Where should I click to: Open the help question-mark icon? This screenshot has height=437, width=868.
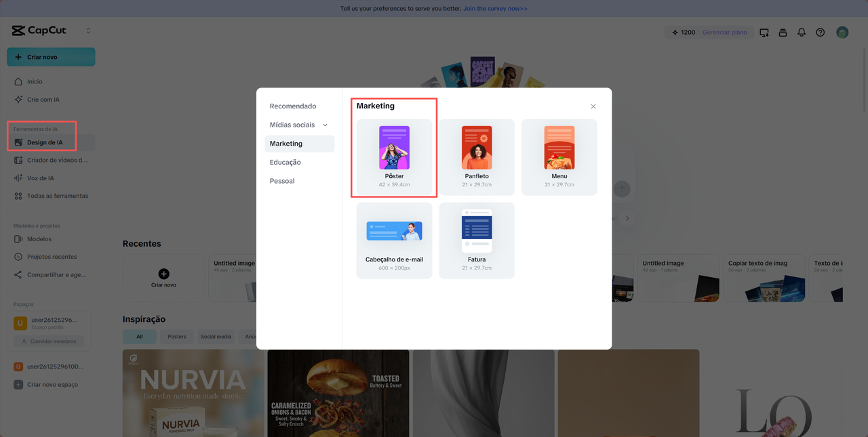pos(821,32)
